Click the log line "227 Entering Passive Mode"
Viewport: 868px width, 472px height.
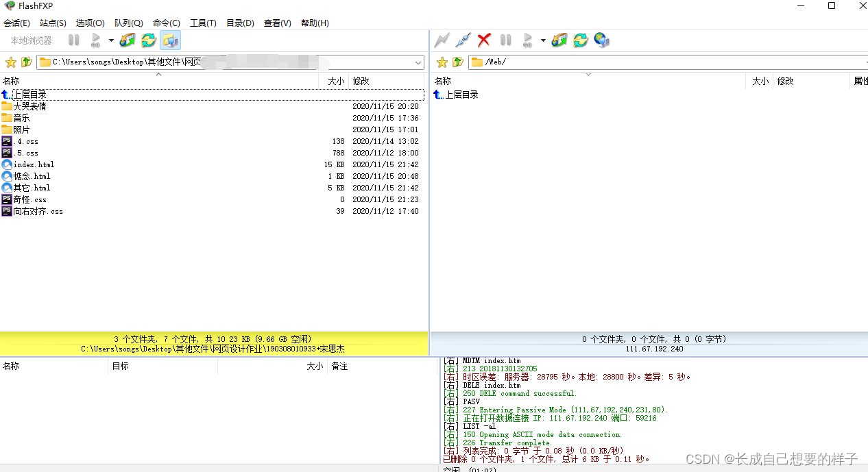[555, 410]
